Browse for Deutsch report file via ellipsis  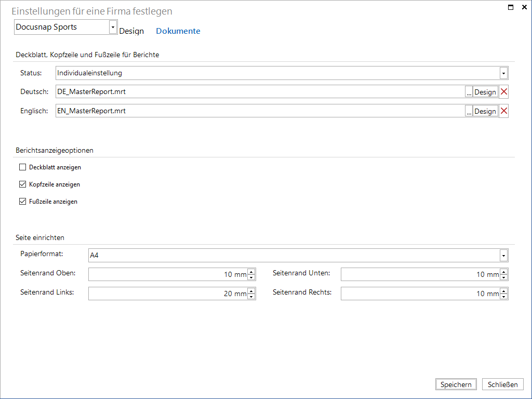pos(469,92)
